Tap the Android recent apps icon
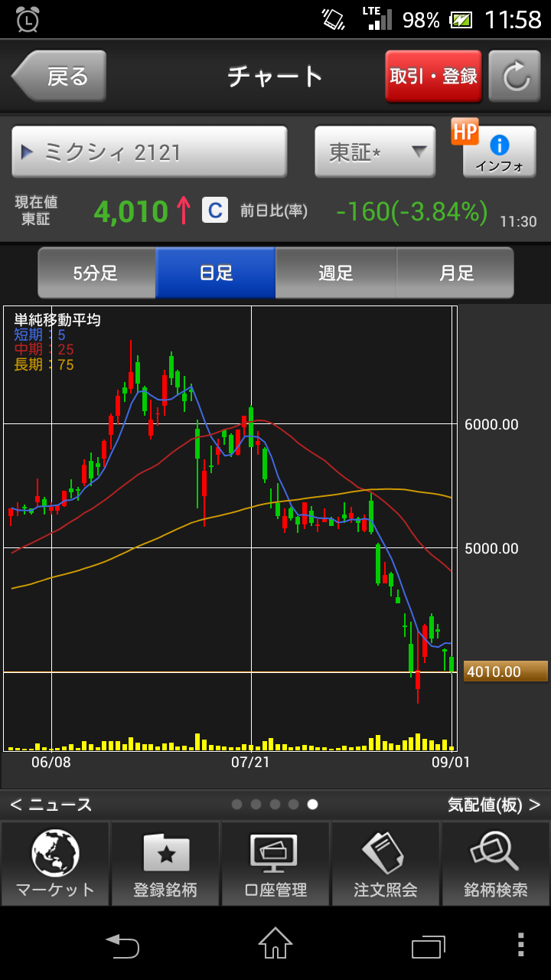Viewport: 551px width, 980px height. click(x=429, y=946)
